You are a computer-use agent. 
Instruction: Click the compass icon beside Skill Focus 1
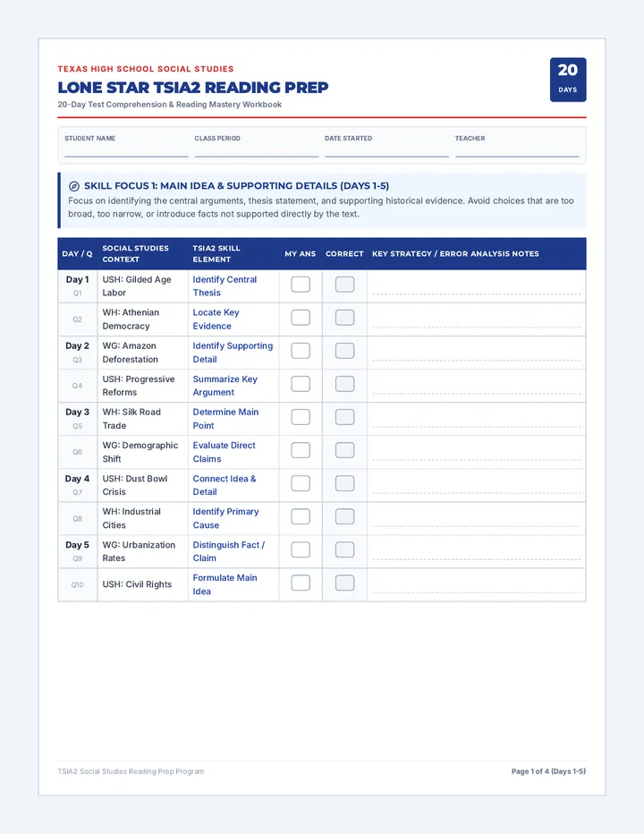click(x=74, y=186)
